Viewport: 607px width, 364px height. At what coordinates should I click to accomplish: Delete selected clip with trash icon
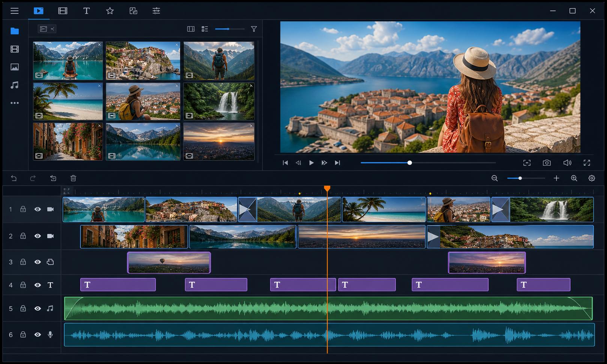(73, 178)
